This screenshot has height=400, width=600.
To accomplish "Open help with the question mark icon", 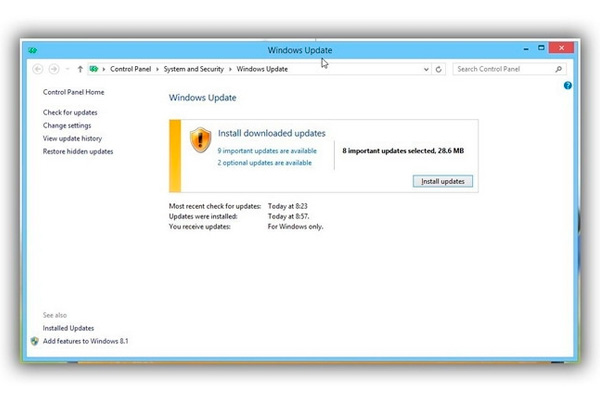I will [567, 86].
